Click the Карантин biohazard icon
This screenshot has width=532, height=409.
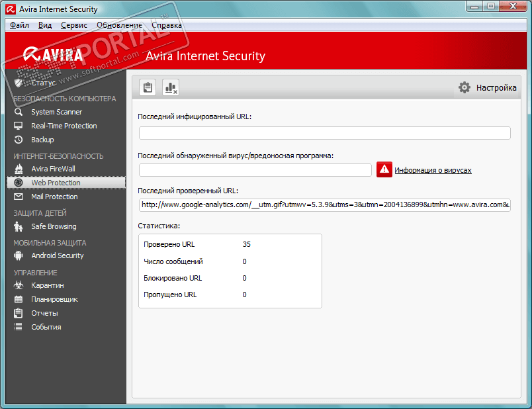click(x=19, y=285)
